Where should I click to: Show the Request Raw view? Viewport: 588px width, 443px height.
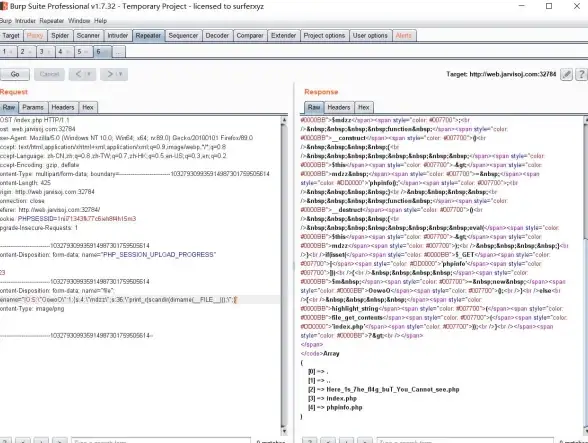pos(9,107)
